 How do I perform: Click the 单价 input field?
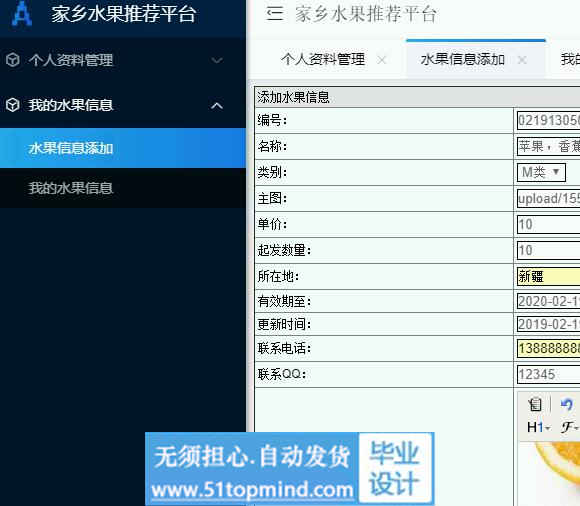(548, 224)
